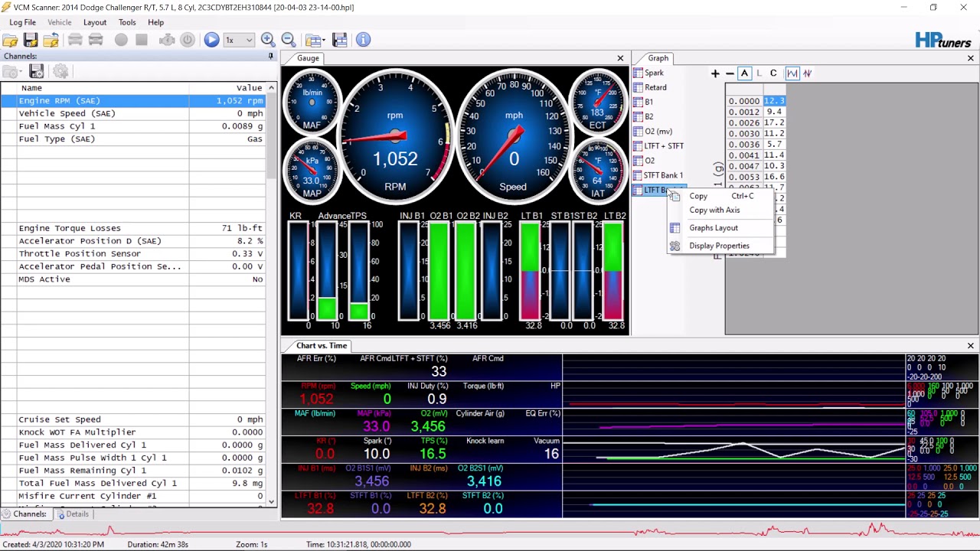Click the channels list scrollbar up arrow

point(271,88)
